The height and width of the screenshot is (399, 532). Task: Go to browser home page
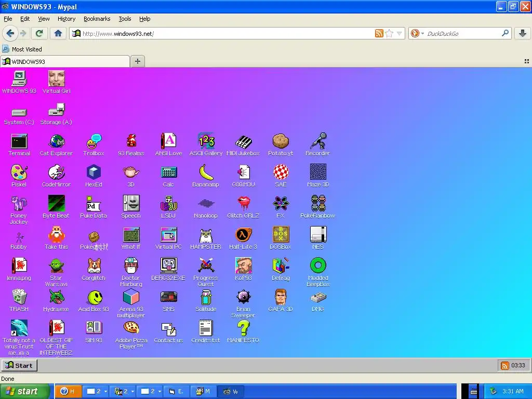click(x=58, y=33)
